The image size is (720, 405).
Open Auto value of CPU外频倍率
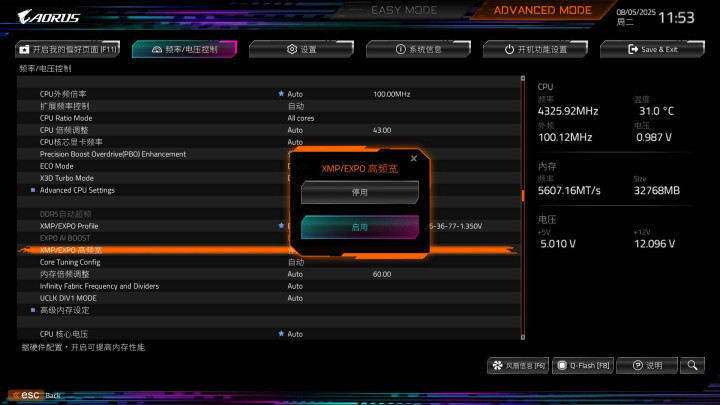[x=295, y=94]
